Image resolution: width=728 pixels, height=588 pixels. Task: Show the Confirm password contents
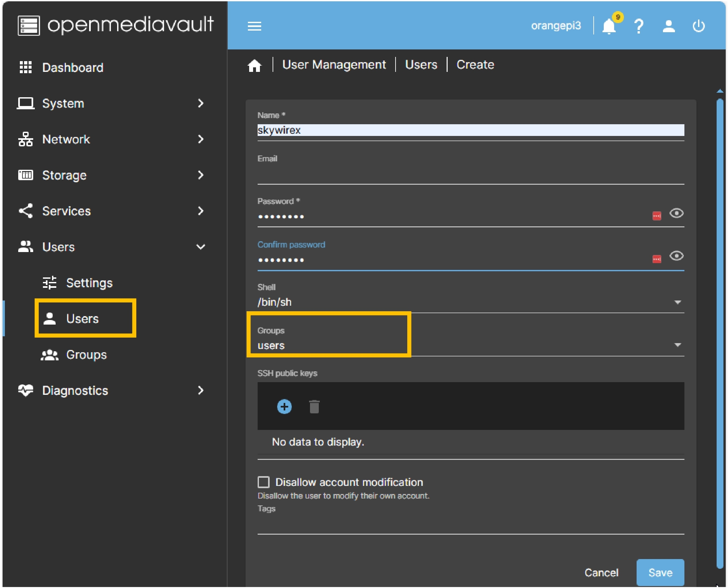point(677,256)
